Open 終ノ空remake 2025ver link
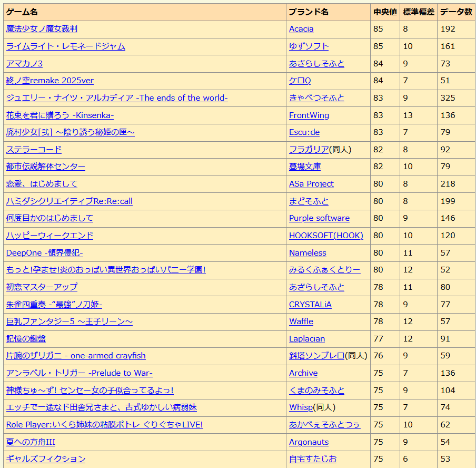 pos(50,81)
